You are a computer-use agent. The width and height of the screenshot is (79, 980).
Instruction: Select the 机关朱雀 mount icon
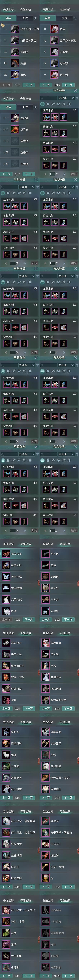[x=6, y=554]
